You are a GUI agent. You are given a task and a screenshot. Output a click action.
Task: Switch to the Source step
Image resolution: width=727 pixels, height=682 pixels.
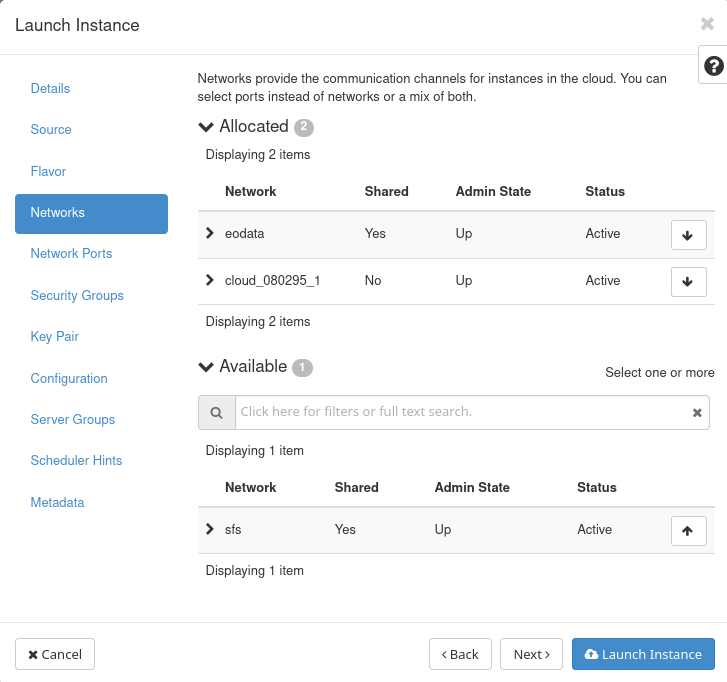click(x=51, y=130)
